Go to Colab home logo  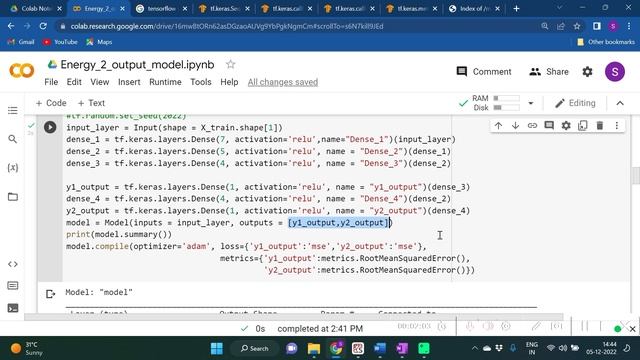(22, 71)
